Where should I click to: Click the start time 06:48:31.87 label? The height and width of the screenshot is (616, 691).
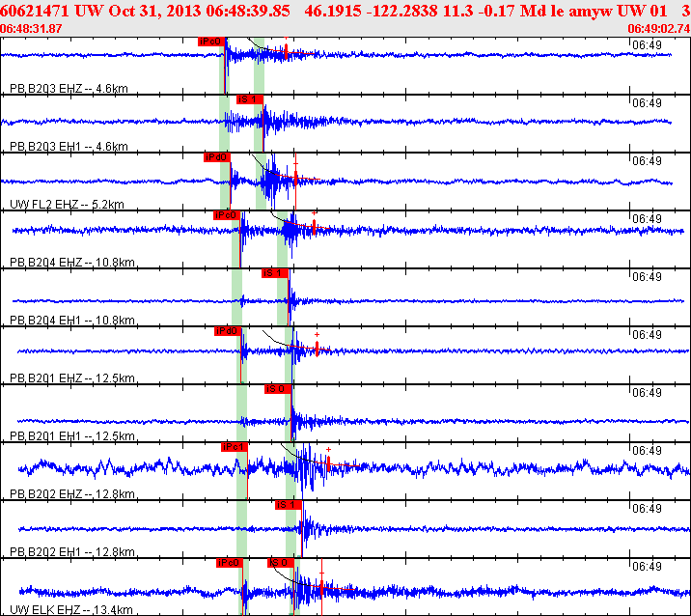(32, 29)
